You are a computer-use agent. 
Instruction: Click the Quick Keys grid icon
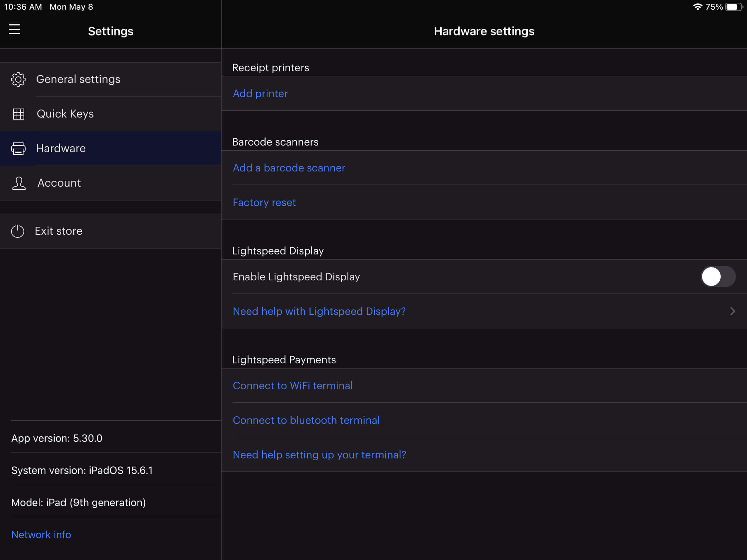point(18,114)
